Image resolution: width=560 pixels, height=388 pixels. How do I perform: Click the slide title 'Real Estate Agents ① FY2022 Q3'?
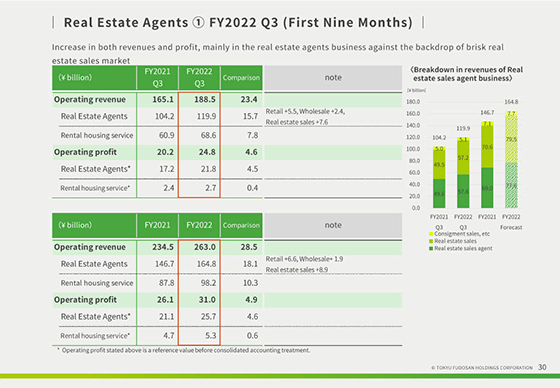point(238,23)
